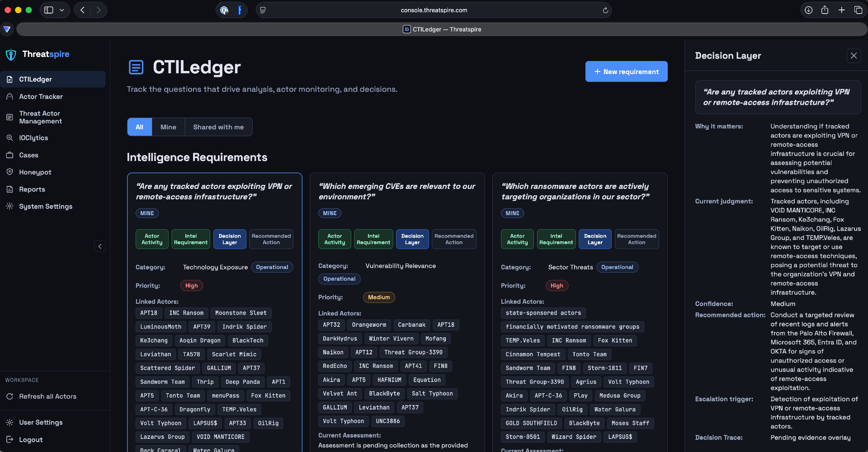Click browser back arrow
The height and width of the screenshot is (452, 868).
pos(82,10)
